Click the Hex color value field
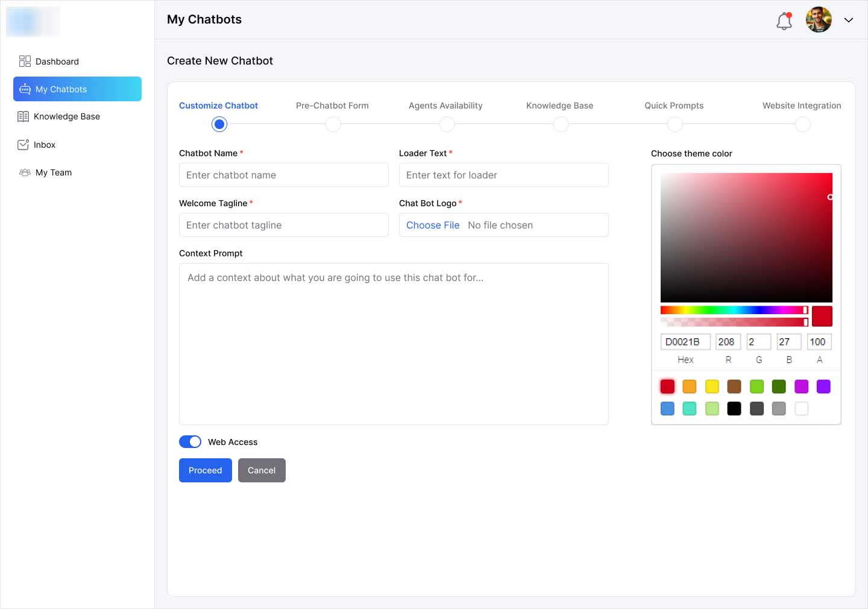Screen dimensions: 868x609 pyautogui.click(x=685, y=342)
